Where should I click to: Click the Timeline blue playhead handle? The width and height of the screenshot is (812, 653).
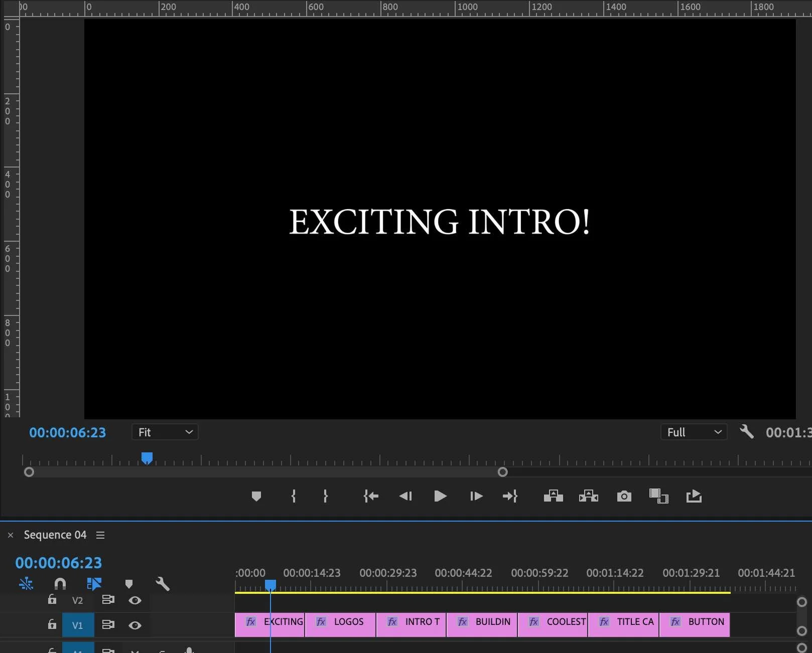pos(270,585)
